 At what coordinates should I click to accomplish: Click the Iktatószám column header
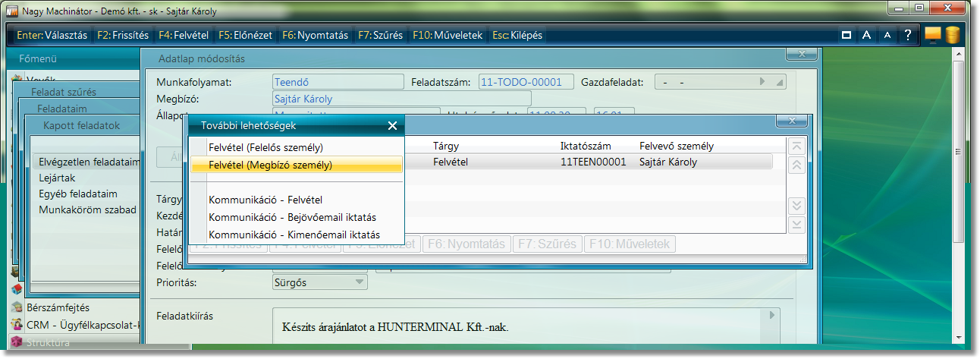tap(586, 146)
